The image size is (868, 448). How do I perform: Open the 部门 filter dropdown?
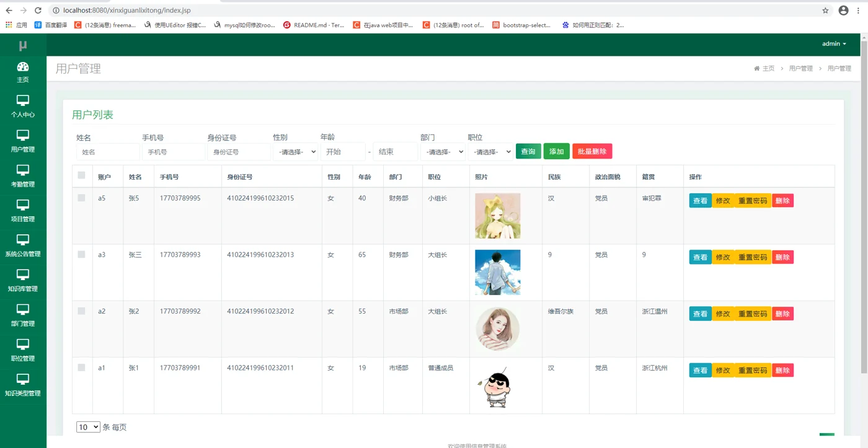[x=443, y=152]
